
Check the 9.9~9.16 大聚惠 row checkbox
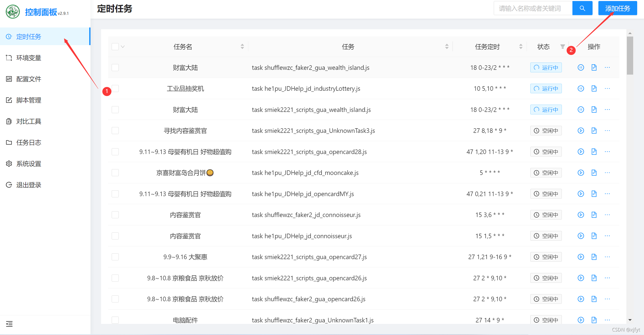pyautogui.click(x=115, y=257)
